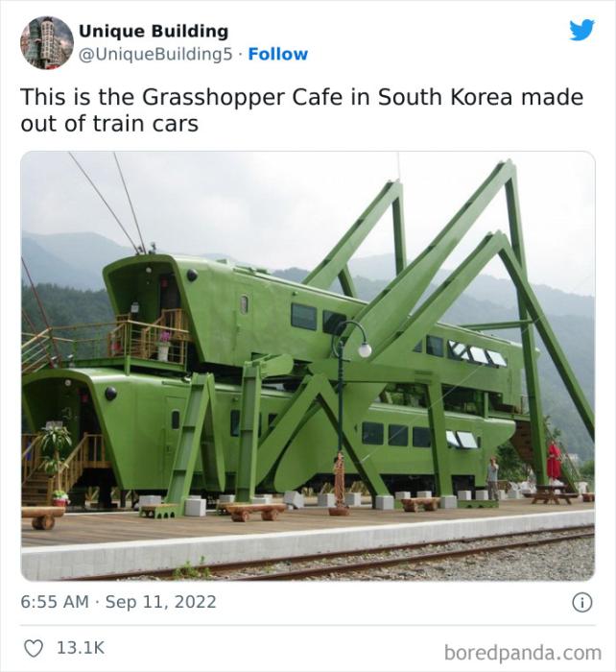Open the Unique Building profile avatar
Image resolution: width=616 pixels, height=672 pixels.
47,43
